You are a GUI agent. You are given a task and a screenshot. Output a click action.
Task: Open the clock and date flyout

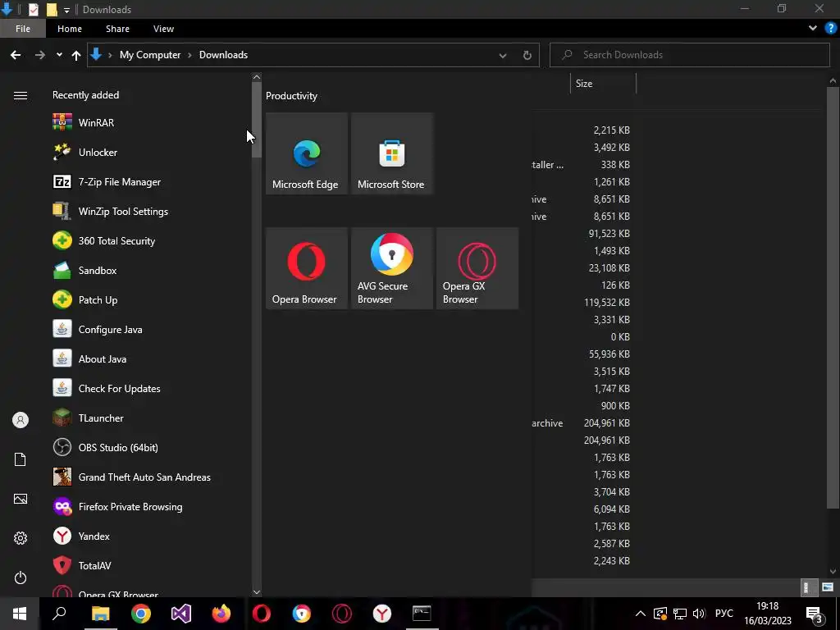point(767,614)
